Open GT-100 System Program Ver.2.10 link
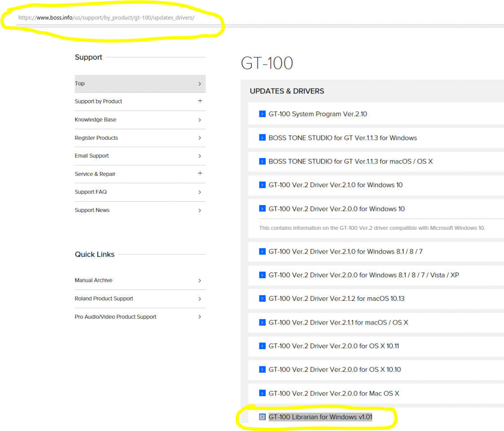This screenshot has height=431, width=504. 318,114
